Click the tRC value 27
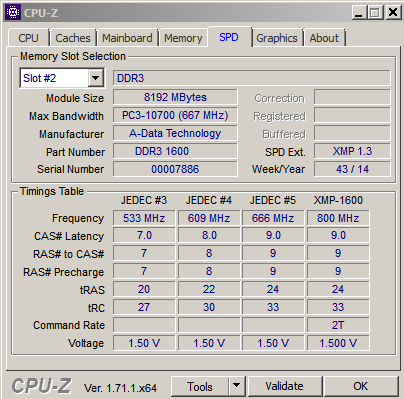Image resolution: width=404 pixels, height=399 pixels. point(144,307)
